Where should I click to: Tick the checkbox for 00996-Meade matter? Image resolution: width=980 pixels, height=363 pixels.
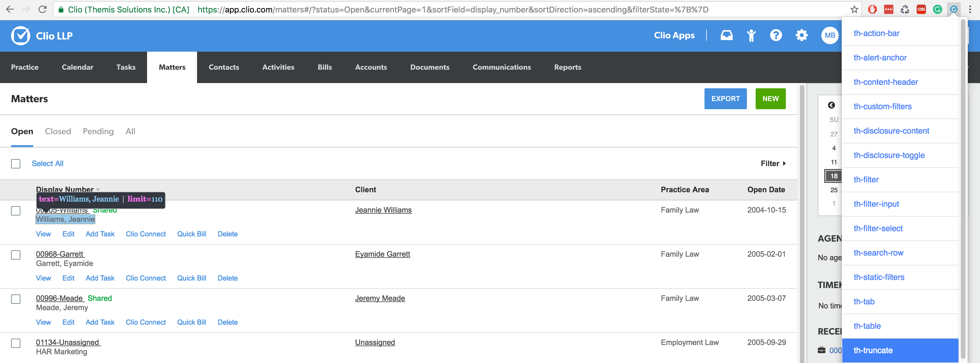(16, 299)
